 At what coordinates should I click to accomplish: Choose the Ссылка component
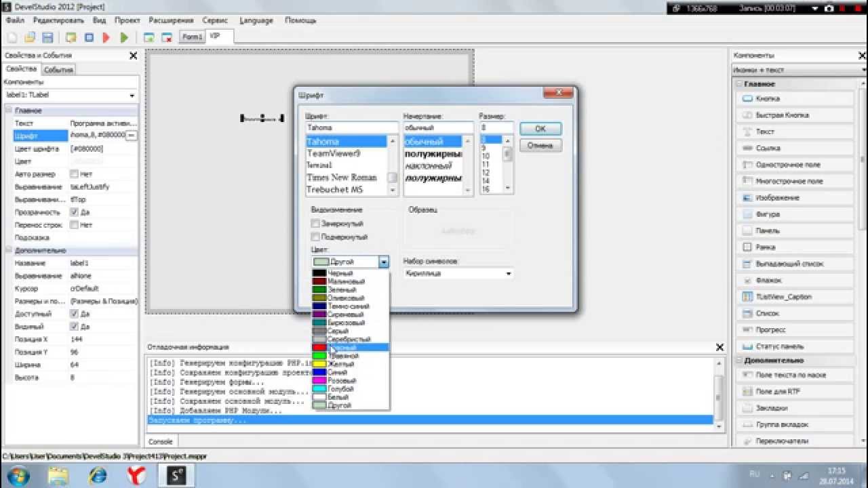(795, 148)
